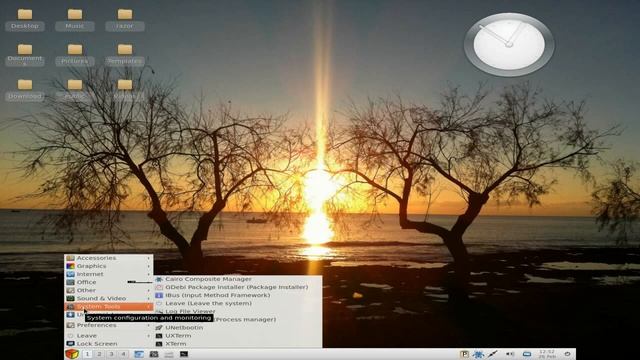Click the Internet category icon
The width and height of the screenshot is (640, 360).
click(71, 274)
